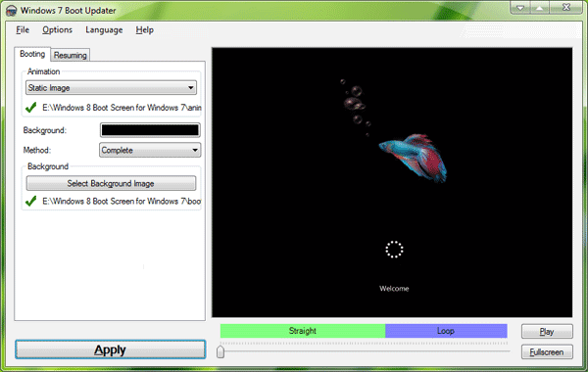Screen dimensions: 588x372
Task: Click the 'Welcome' text in the preview
Action: (x=394, y=289)
